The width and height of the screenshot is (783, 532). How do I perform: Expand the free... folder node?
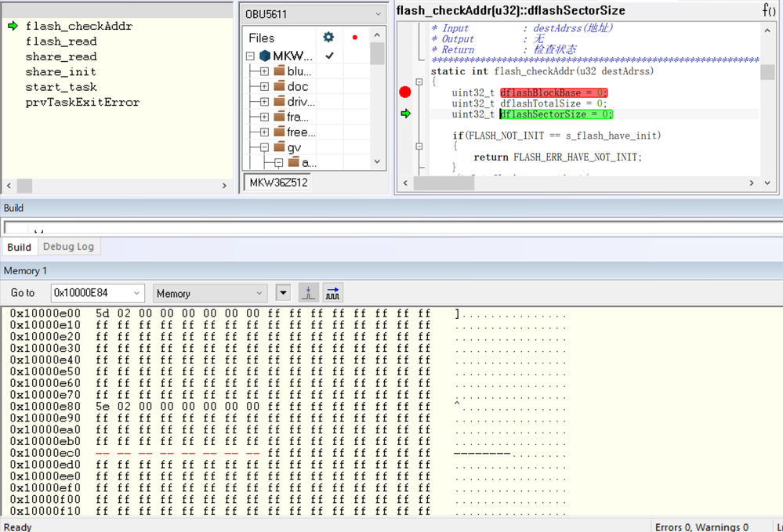(265, 132)
